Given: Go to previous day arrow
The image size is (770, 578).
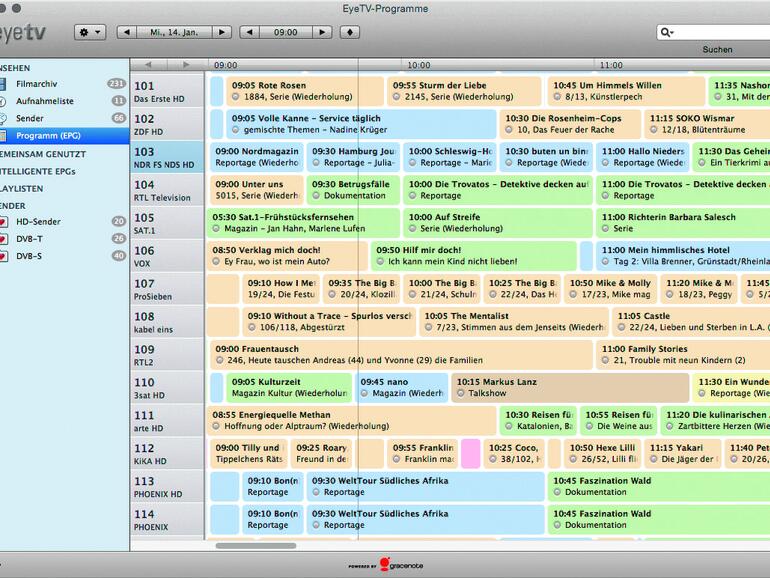Looking at the screenshot, I should tap(127, 32).
